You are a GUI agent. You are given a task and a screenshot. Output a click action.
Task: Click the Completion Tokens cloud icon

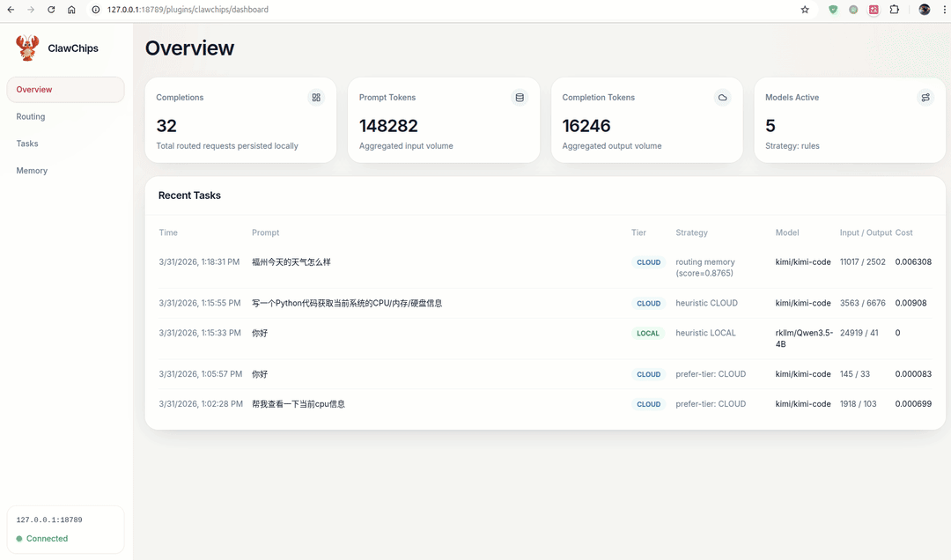722,98
